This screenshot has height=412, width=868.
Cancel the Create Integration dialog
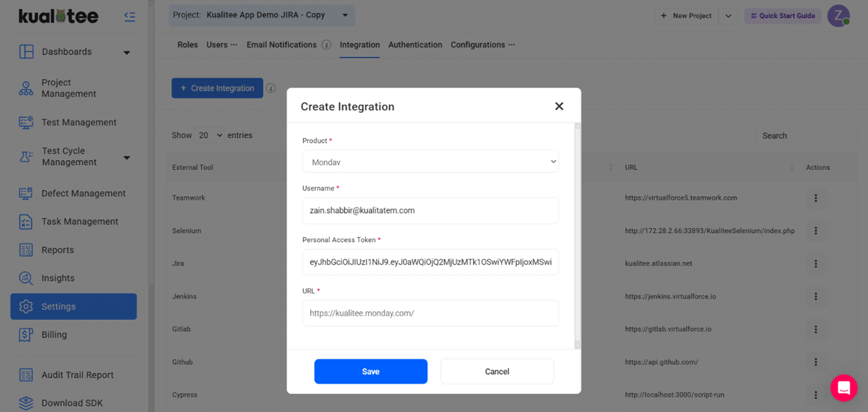pyautogui.click(x=497, y=372)
